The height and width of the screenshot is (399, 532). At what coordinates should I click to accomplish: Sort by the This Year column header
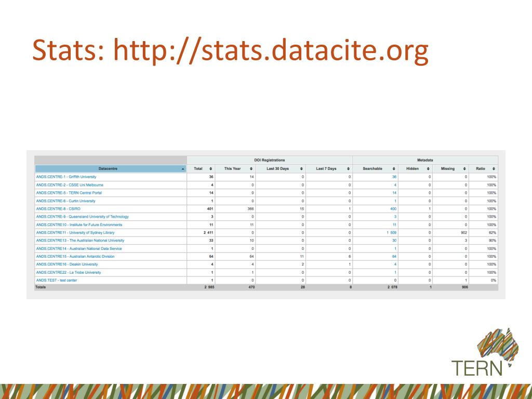[x=235, y=169]
